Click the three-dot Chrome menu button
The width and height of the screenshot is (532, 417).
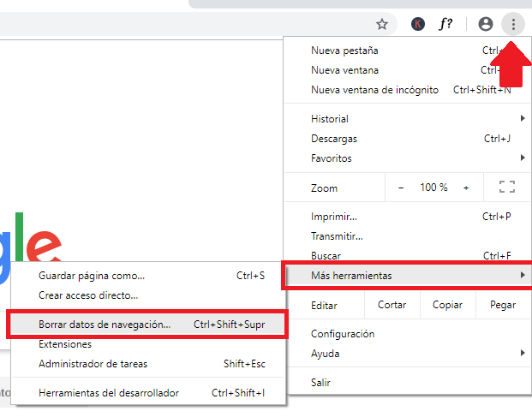[x=513, y=24]
